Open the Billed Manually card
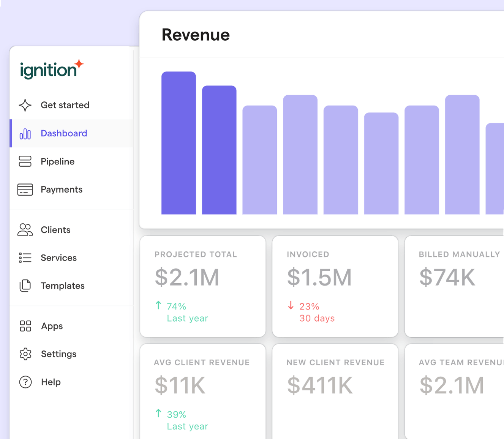Viewport: 504px width, 439px height. [x=455, y=286]
